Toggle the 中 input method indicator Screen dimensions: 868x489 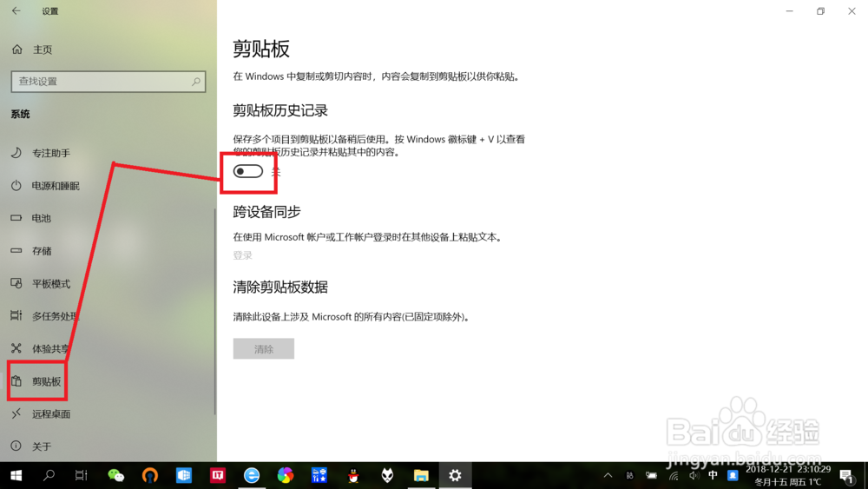pyautogui.click(x=713, y=475)
